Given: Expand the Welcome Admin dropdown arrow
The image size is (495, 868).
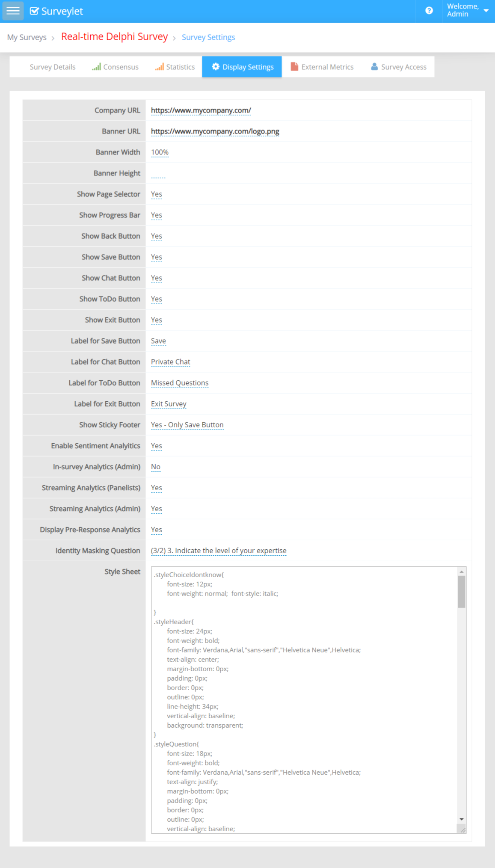Looking at the screenshot, I should [486, 11].
